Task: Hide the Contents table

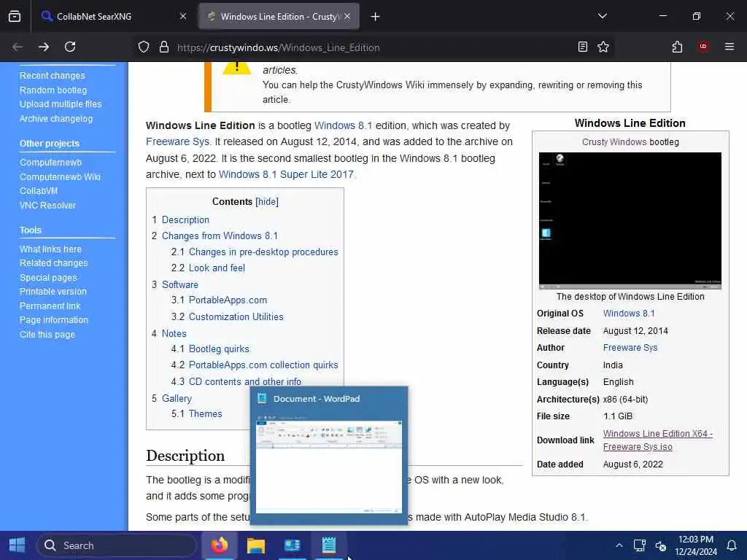Action: coord(267,201)
